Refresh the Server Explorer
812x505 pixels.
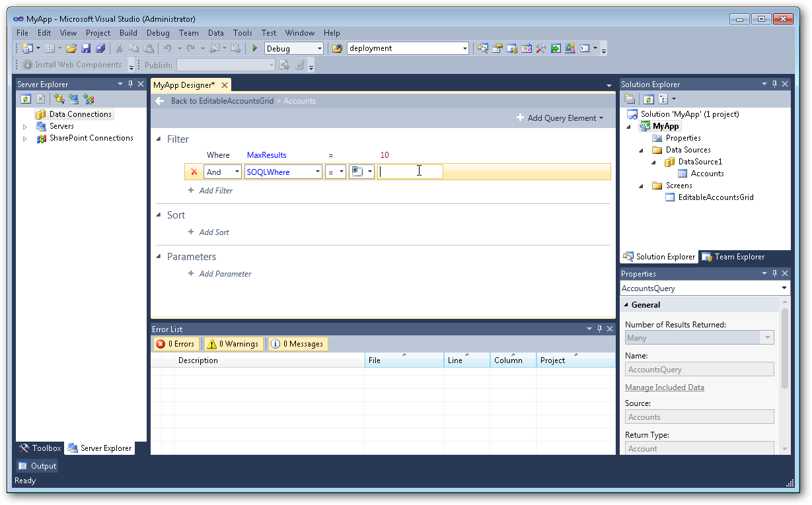[x=26, y=98]
